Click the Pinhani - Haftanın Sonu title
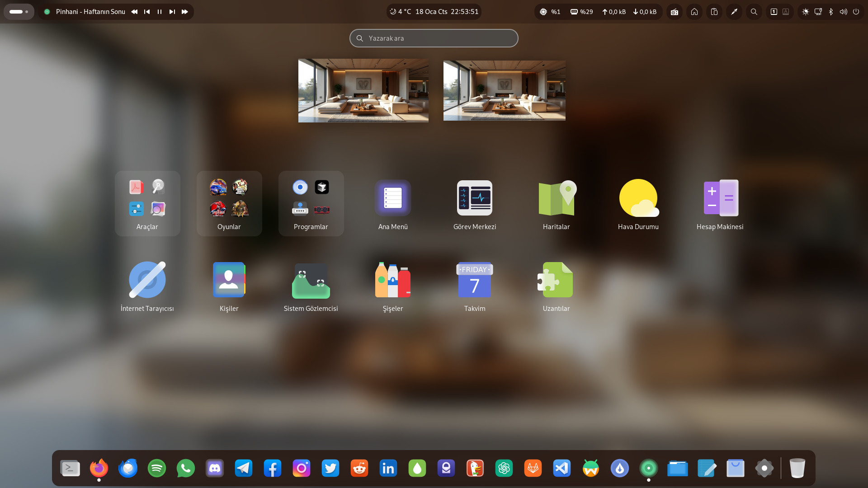Image resolution: width=868 pixels, height=488 pixels. [90, 12]
